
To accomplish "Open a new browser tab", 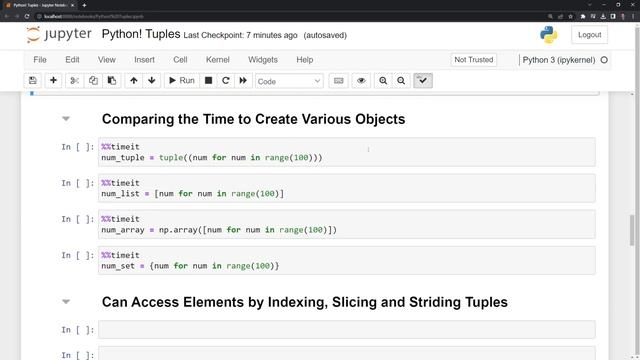I will (x=84, y=5).
